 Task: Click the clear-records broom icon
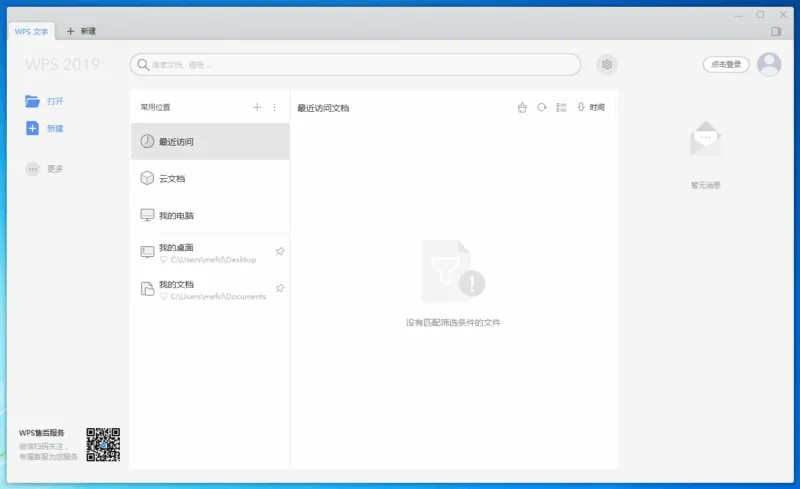pos(522,107)
